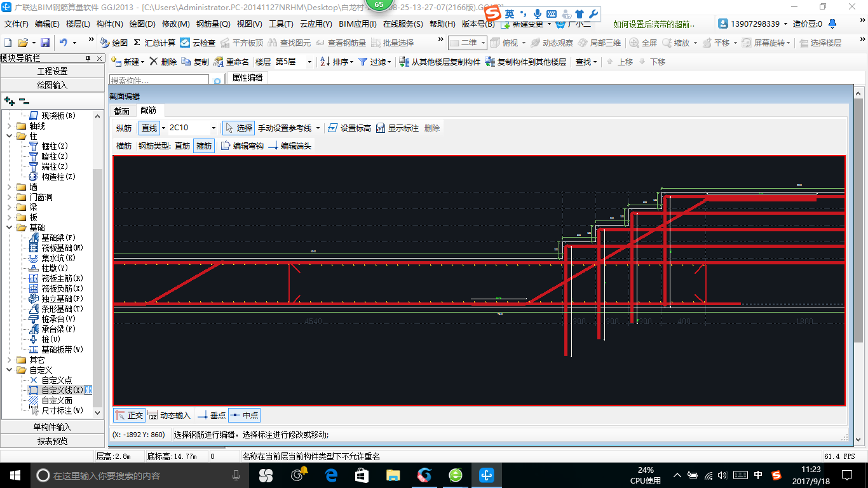868x488 pixels.
Task: Select 框柱(Z) tree item
Action: (55, 146)
